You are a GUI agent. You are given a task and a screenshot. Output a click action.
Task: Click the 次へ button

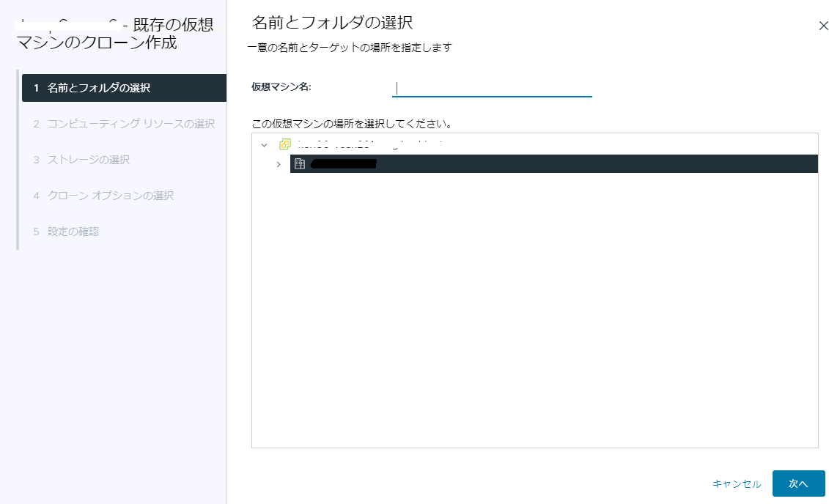click(x=798, y=483)
